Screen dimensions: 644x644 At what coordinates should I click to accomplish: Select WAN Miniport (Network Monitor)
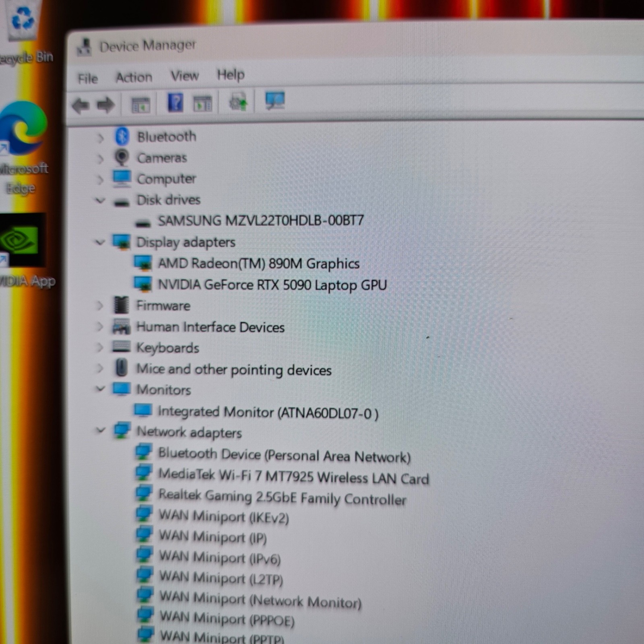(260, 599)
